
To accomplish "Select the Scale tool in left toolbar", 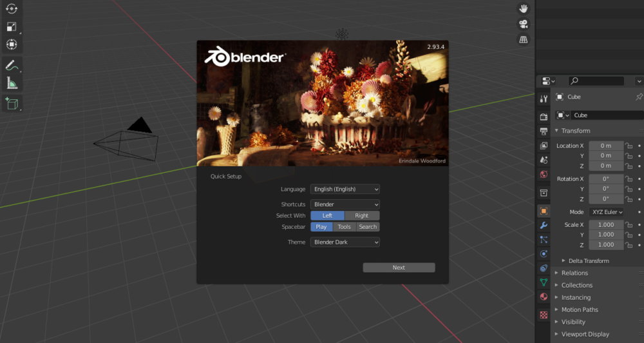I will pos(12,26).
